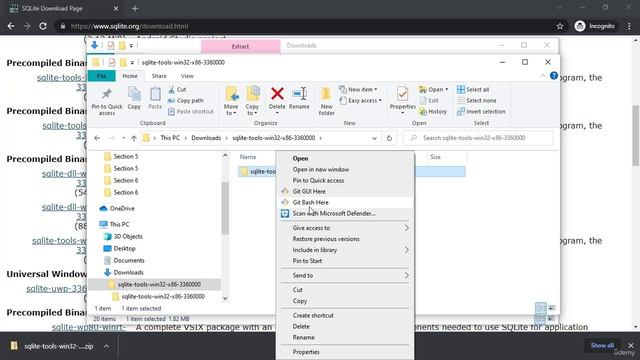The width and height of the screenshot is (640, 360).
Task: Click Select none in the ribbon
Action: tap(476, 100)
